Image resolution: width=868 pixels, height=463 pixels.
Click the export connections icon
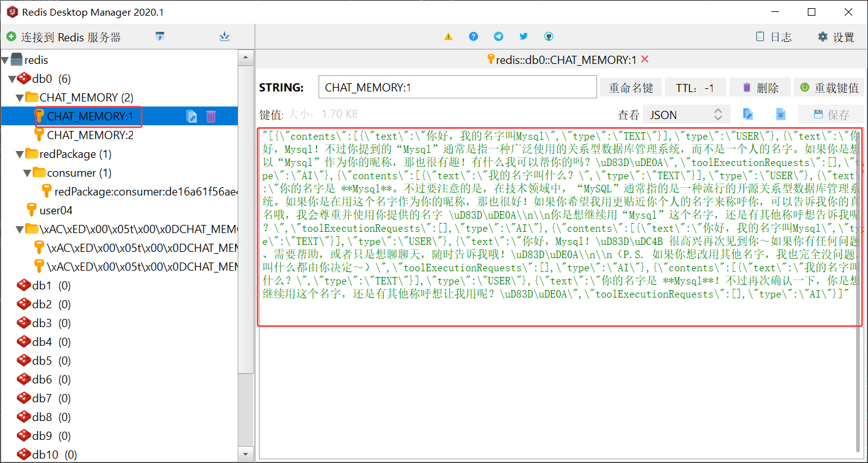click(x=225, y=37)
